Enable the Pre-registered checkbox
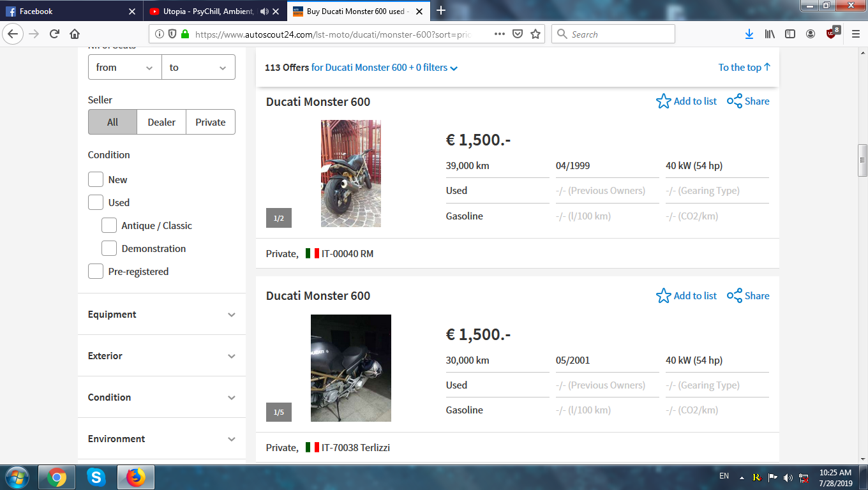 pyautogui.click(x=96, y=272)
